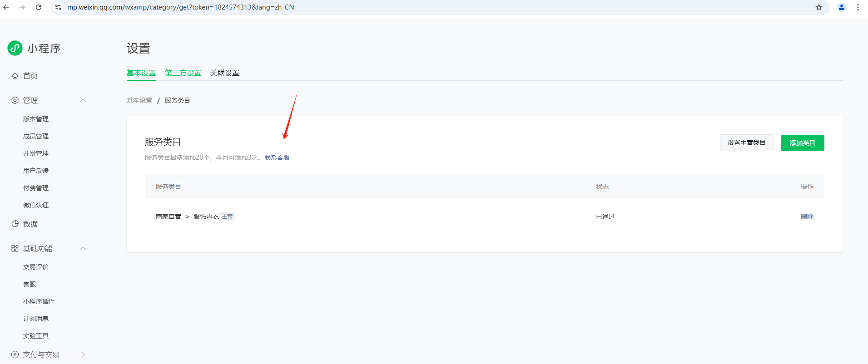Open the 联系客服 link
This screenshot has width=868, height=364.
pos(277,157)
